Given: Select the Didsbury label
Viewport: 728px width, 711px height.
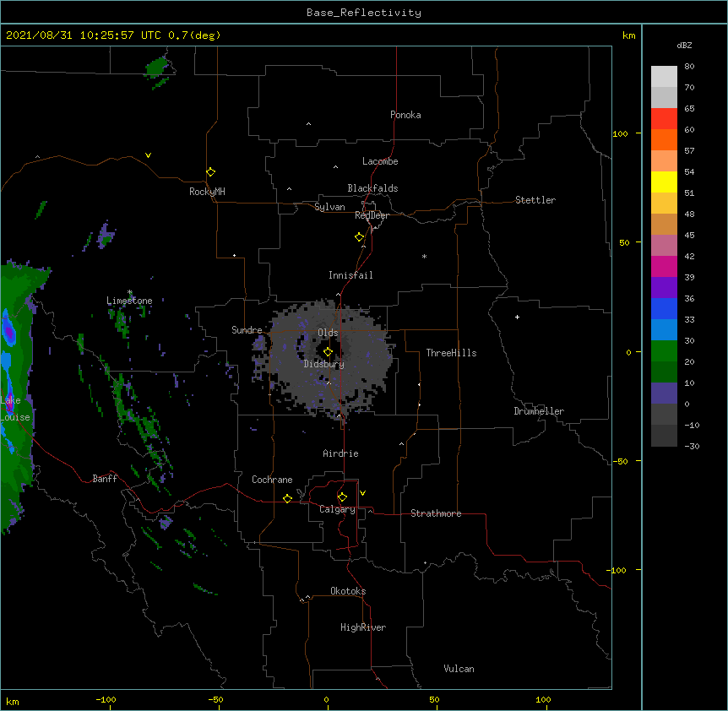Looking at the screenshot, I should coord(324,364).
